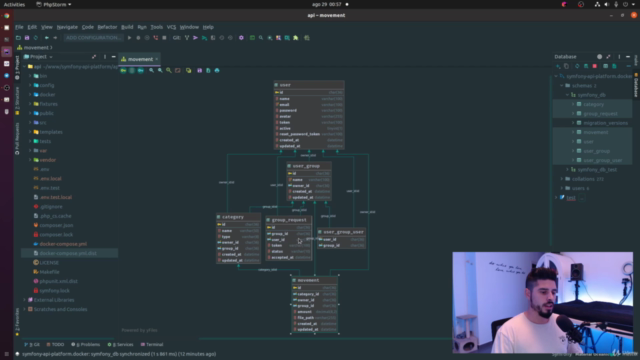Viewport: 640px width, 360px height.
Task: Open the Git tool window button
Action: point(32,344)
